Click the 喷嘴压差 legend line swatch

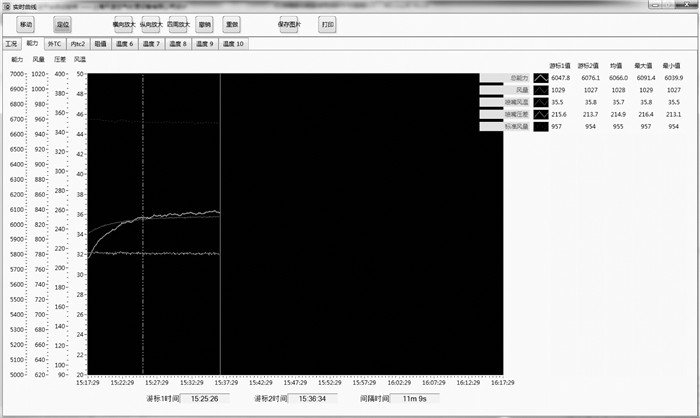[x=541, y=114]
